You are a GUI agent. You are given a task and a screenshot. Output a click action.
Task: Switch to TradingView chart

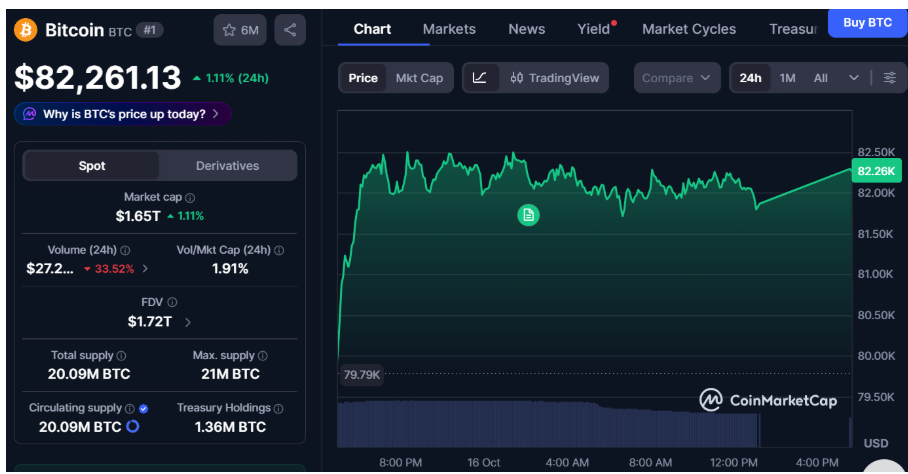(x=555, y=78)
